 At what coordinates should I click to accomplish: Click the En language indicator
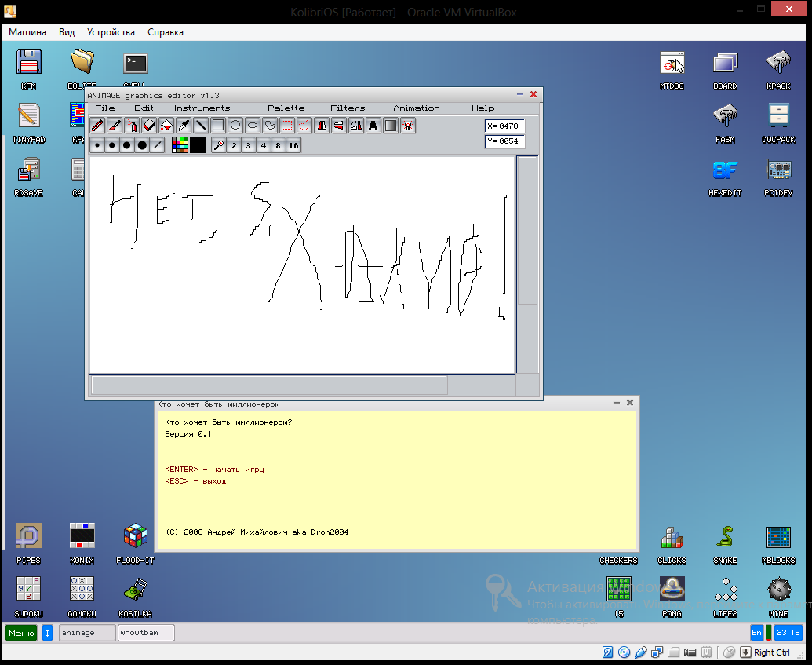point(756,632)
